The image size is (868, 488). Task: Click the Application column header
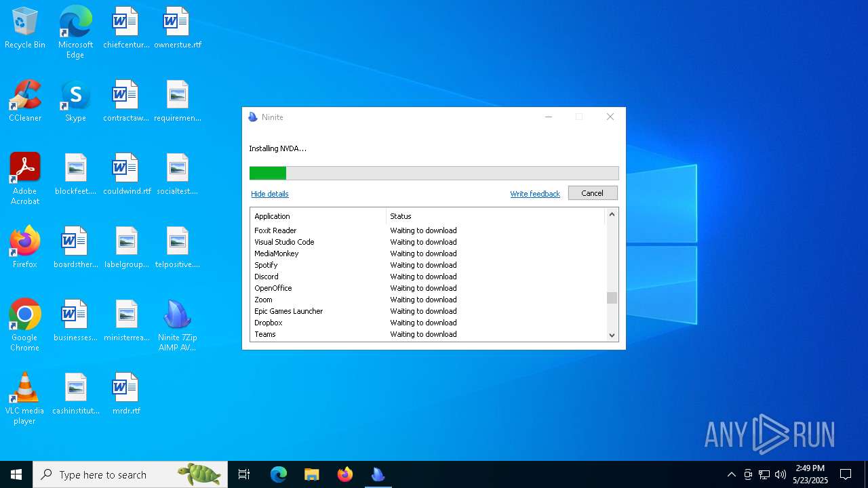(x=318, y=216)
